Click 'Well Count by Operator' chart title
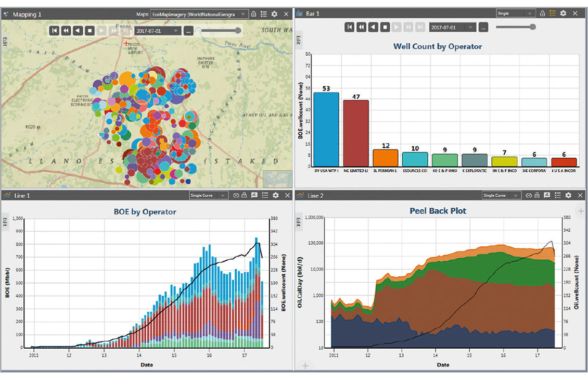The height and width of the screenshot is (380, 588). click(438, 46)
